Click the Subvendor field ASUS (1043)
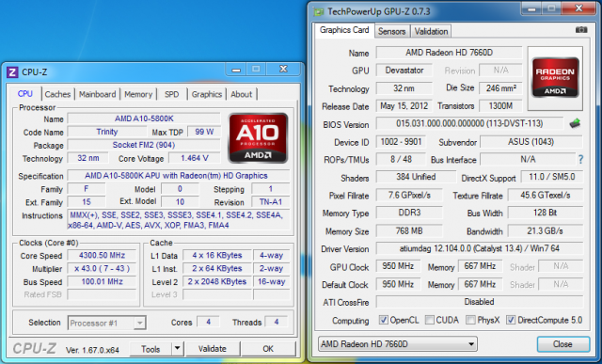Screen dimensions: 602x364 pyautogui.click(x=531, y=142)
